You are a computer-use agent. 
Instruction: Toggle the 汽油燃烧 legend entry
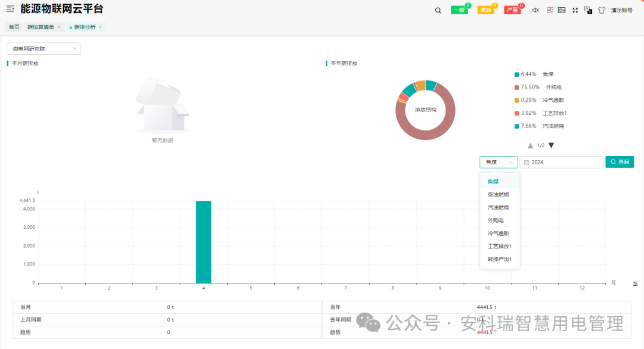point(539,126)
